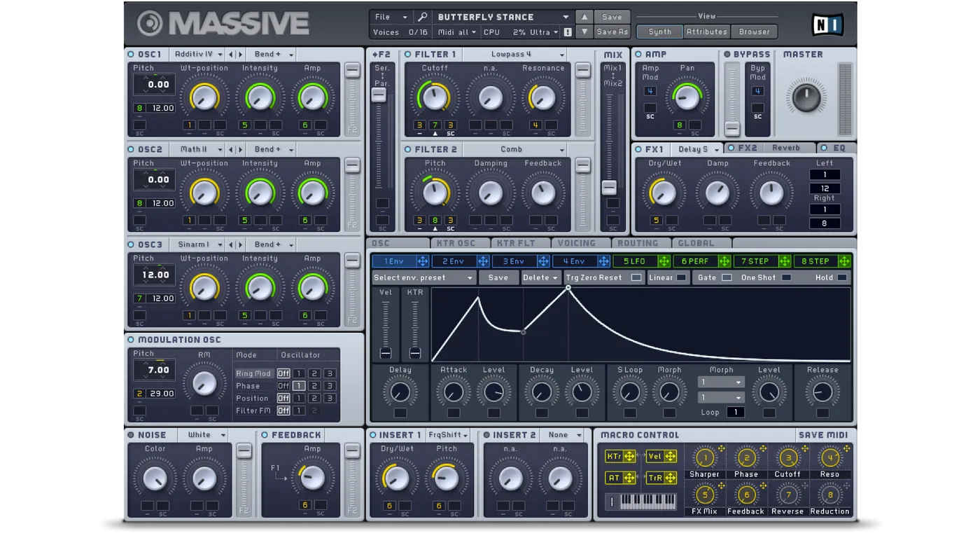Screen dimensions: 980x559
Task: Click the magnifier preset search icon
Action: (422, 17)
